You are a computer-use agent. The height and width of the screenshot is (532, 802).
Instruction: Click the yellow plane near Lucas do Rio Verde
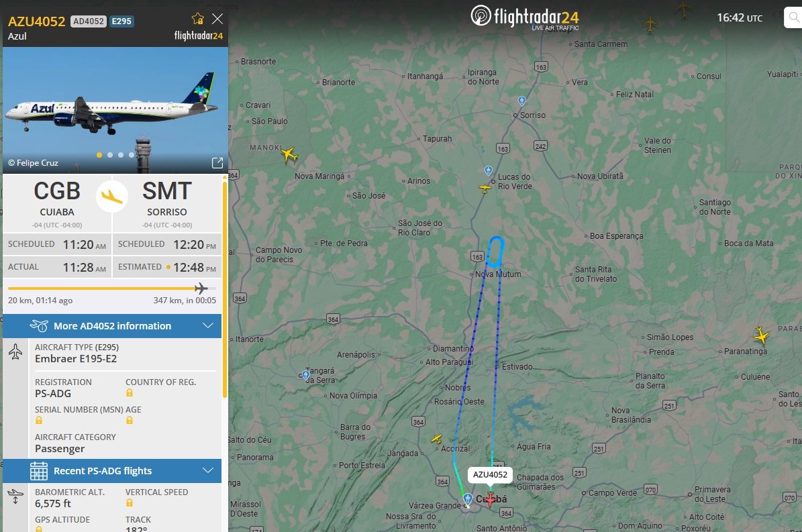tap(485, 188)
